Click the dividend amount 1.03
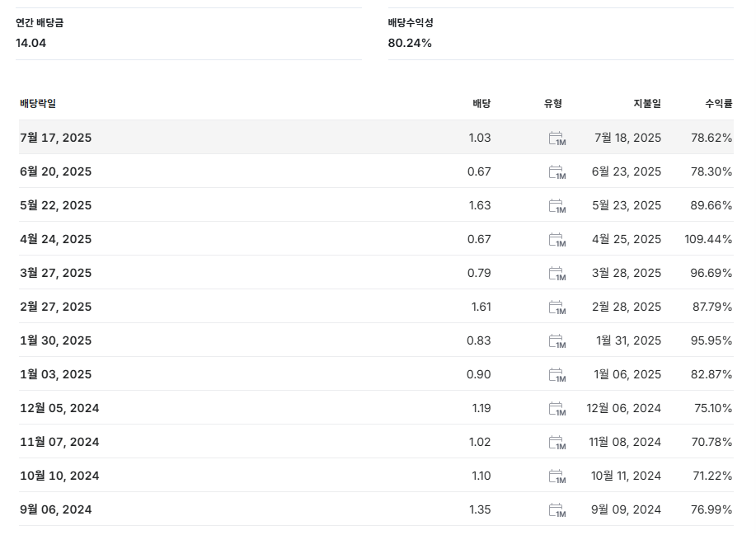The height and width of the screenshot is (535, 756). tap(480, 138)
